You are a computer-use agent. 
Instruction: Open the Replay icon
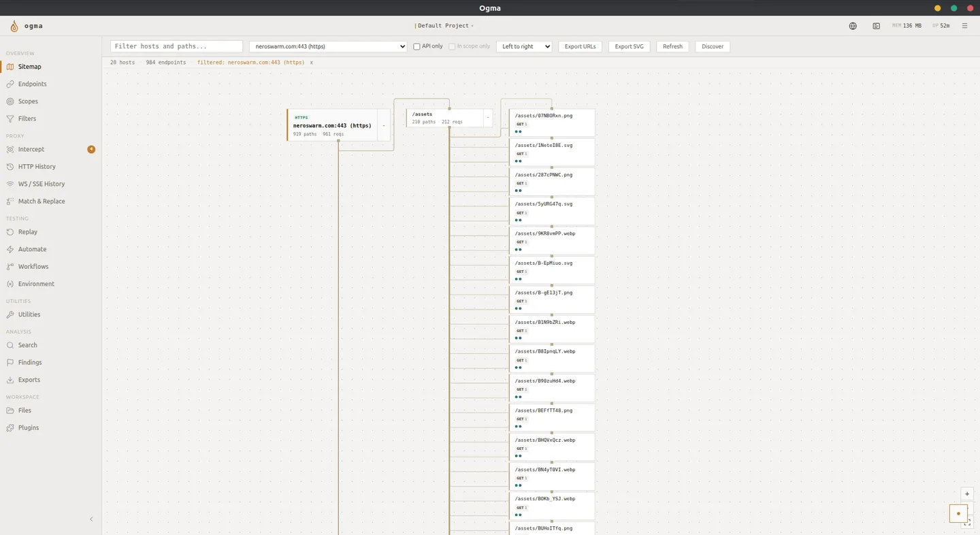click(10, 232)
